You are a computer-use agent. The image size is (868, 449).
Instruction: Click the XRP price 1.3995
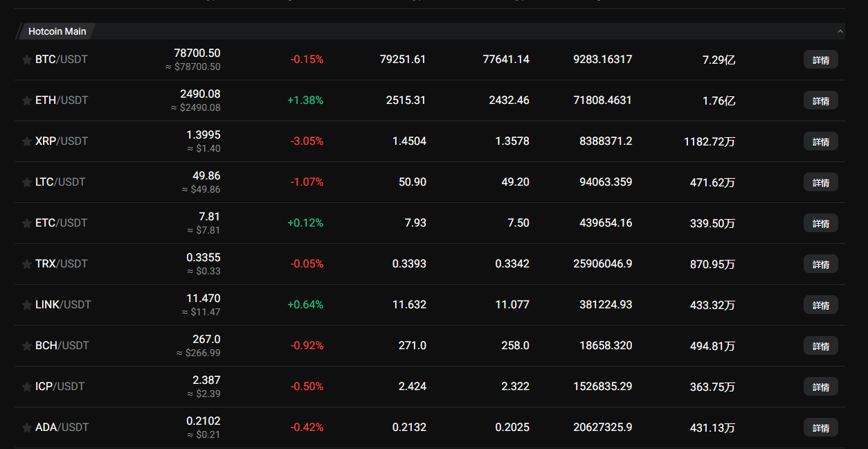(x=204, y=135)
